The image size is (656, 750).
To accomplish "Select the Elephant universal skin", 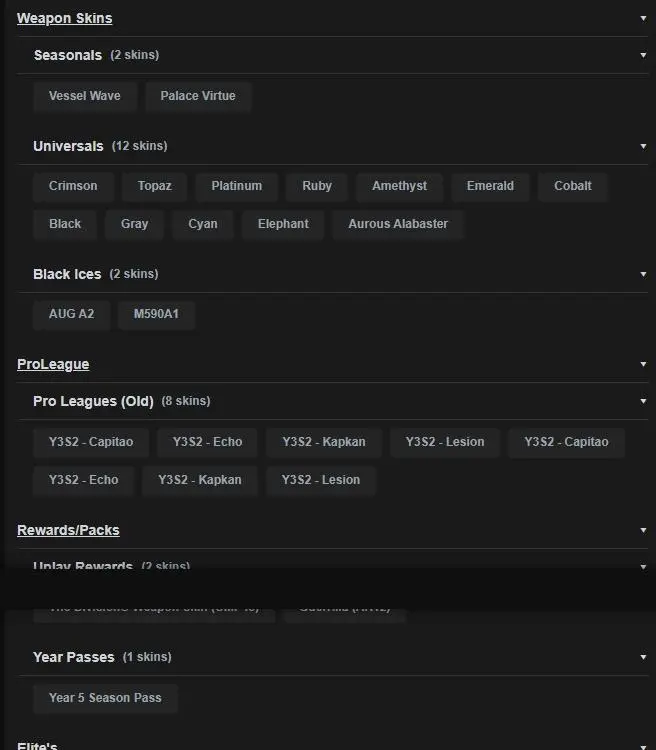I will pyautogui.click(x=283, y=224).
